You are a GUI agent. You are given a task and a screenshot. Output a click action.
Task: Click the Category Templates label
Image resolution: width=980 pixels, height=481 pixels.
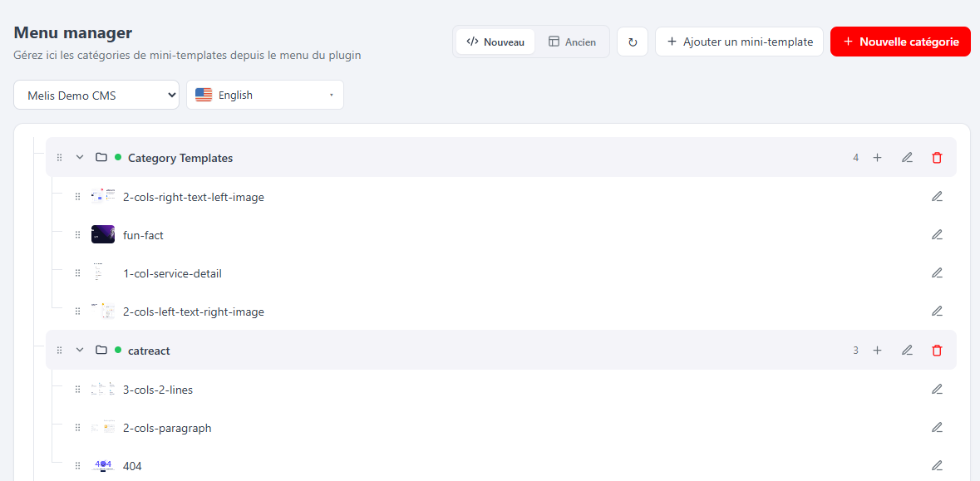coord(180,158)
